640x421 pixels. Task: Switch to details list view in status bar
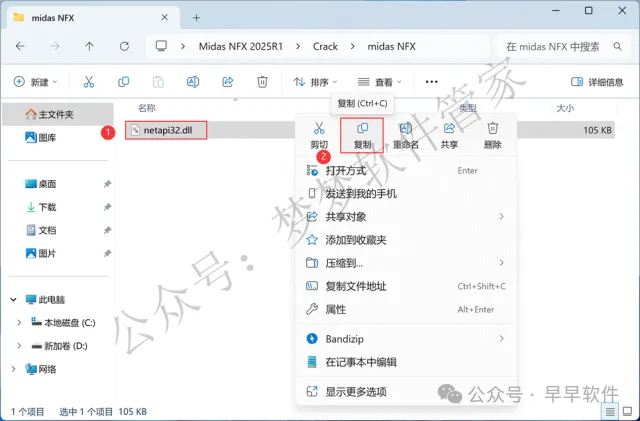tap(610, 412)
